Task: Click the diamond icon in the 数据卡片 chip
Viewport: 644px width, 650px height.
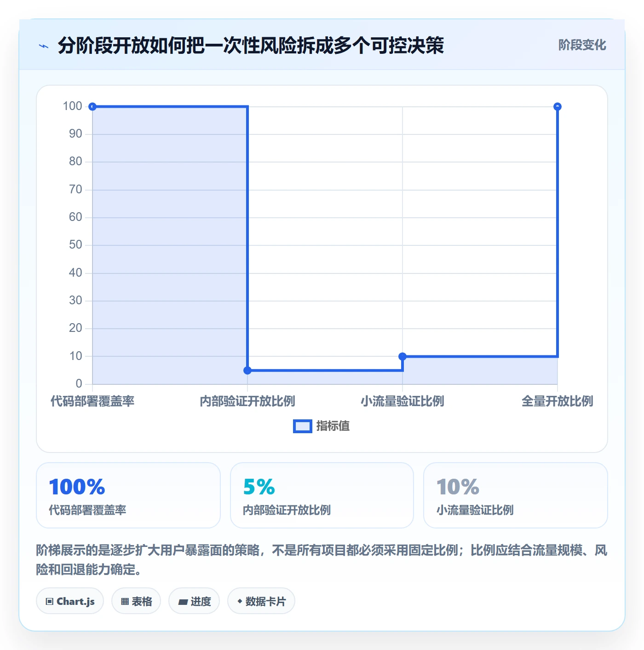Action: (240, 601)
